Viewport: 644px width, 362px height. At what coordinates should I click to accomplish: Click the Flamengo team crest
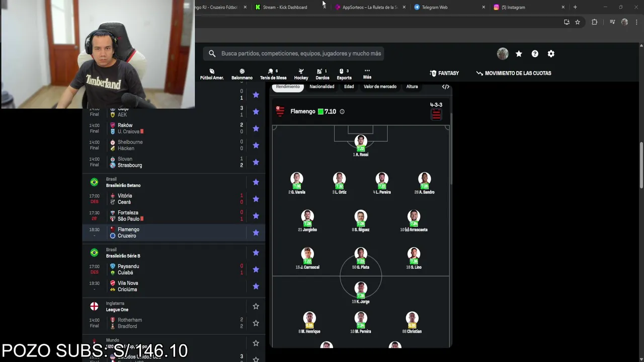tap(280, 111)
